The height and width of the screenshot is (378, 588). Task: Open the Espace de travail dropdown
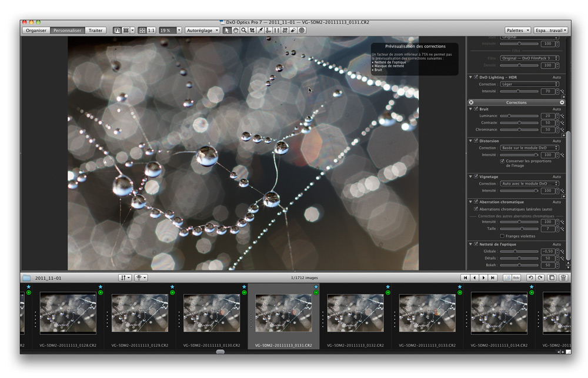coord(552,31)
